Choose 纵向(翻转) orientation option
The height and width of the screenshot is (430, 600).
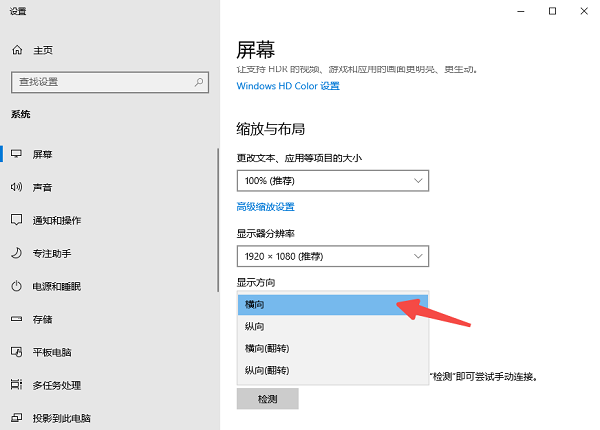[x=333, y=370]
